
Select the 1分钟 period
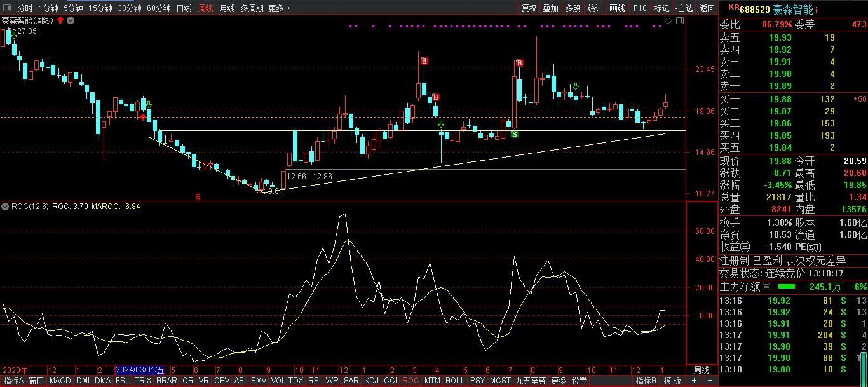pyautogui.click(x=48, y=8)
